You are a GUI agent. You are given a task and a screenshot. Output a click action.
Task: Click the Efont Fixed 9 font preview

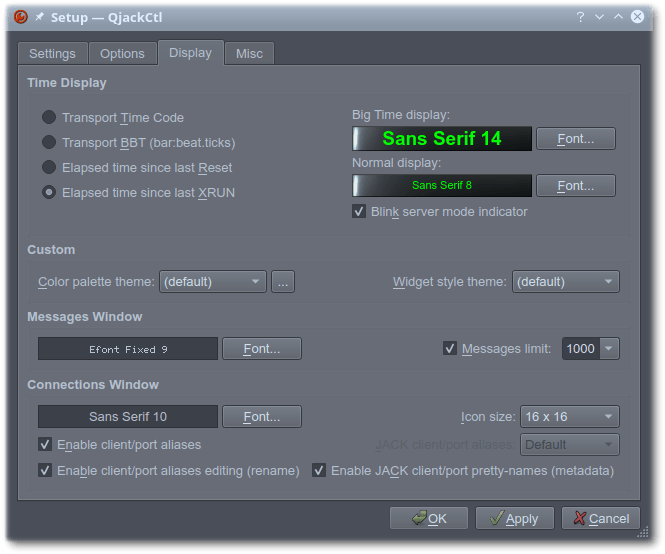(128, 349)
